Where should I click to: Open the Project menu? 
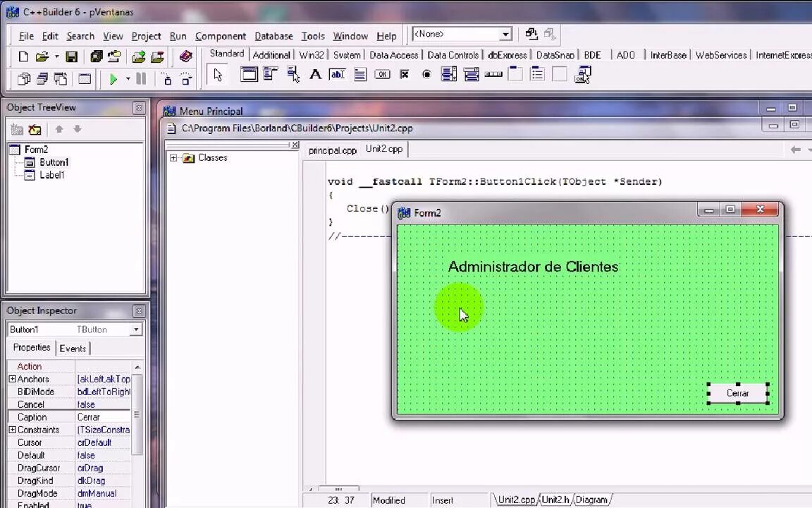[146, 36]
